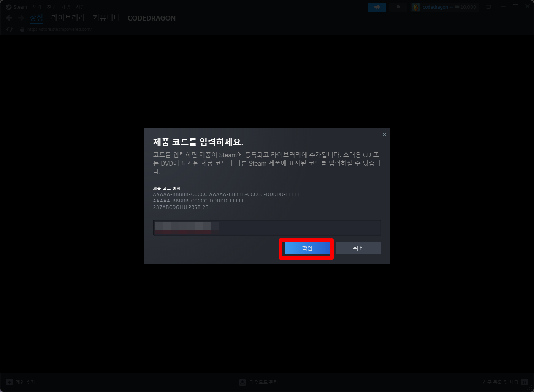Cancel the dialog using 취소 button
This screenshot has width=534, height=392.
tap(358, 248)
